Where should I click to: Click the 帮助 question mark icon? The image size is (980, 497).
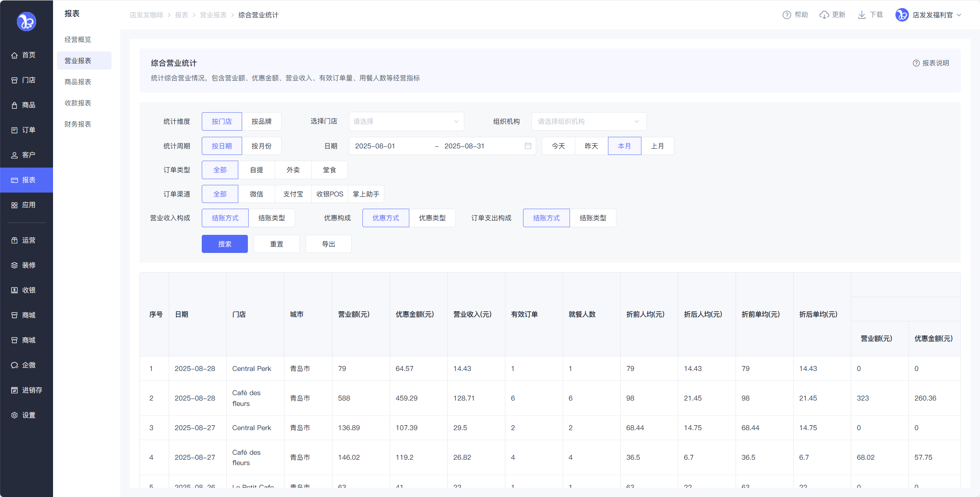(787, 15)
